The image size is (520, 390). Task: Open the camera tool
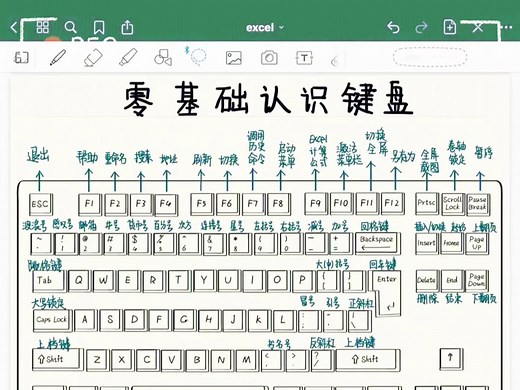[269, 58]
